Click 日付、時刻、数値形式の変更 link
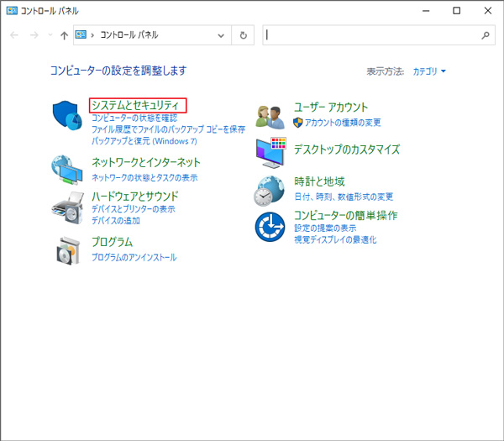The image size is (504, 441). (x=344, y=197)
